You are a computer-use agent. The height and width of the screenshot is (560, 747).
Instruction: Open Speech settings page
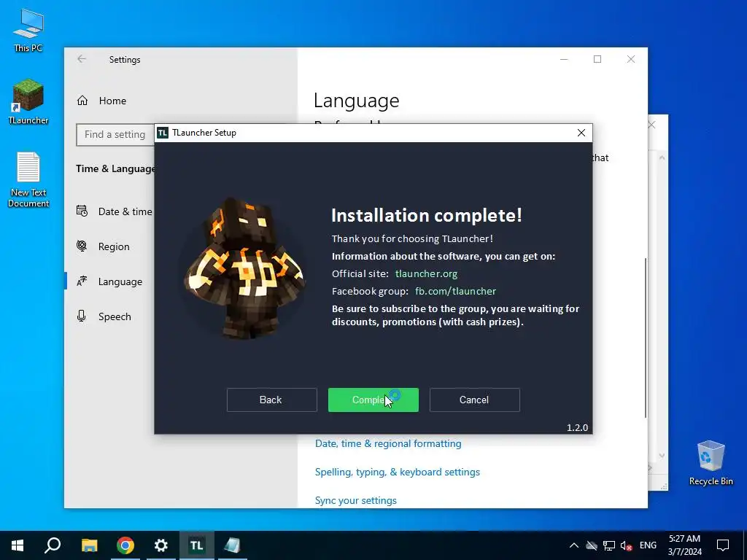(115, 316)
